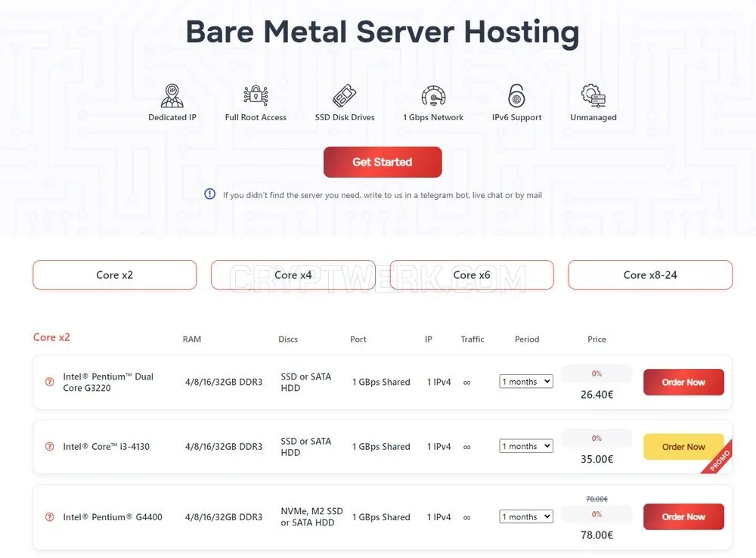Click the Discs column header

[288, 339]
